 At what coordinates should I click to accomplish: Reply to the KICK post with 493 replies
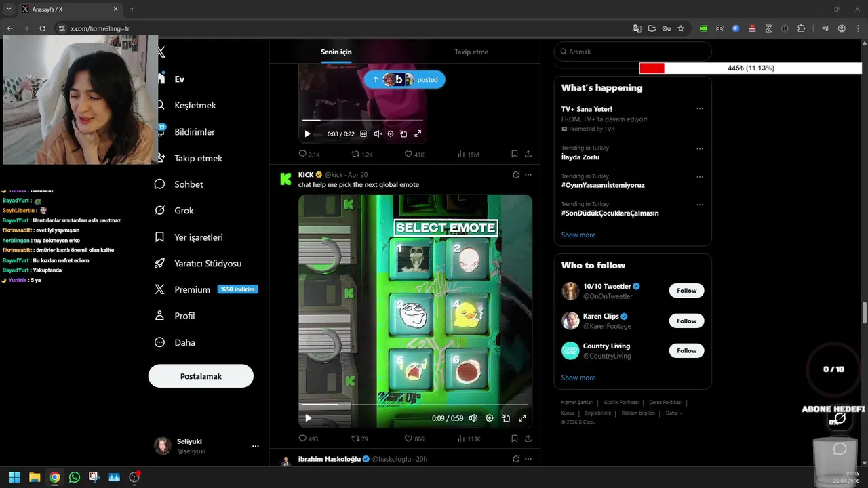point(309,439)
